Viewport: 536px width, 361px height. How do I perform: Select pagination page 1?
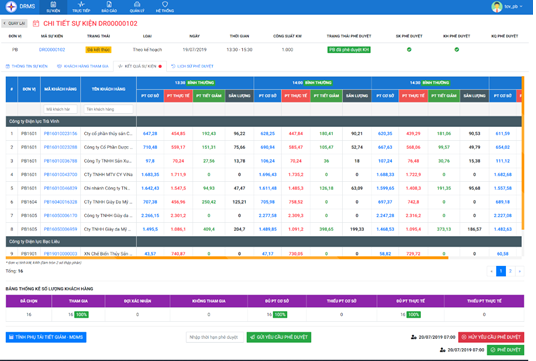point(501,271)
